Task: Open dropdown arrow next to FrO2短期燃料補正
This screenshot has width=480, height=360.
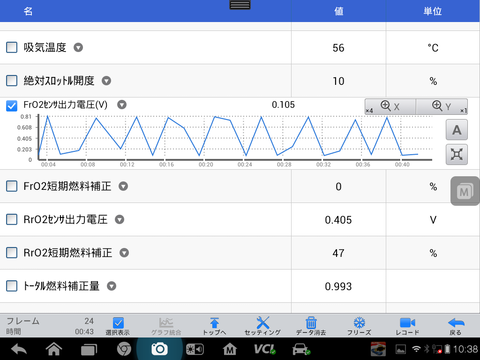Action: click(x=123, y=186)
